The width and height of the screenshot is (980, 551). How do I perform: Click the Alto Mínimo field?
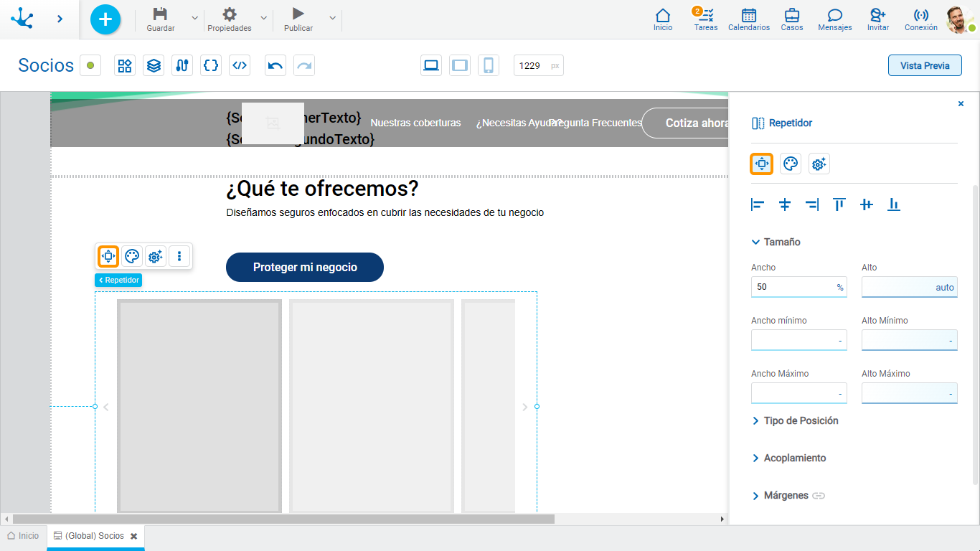tap(909, 340)
